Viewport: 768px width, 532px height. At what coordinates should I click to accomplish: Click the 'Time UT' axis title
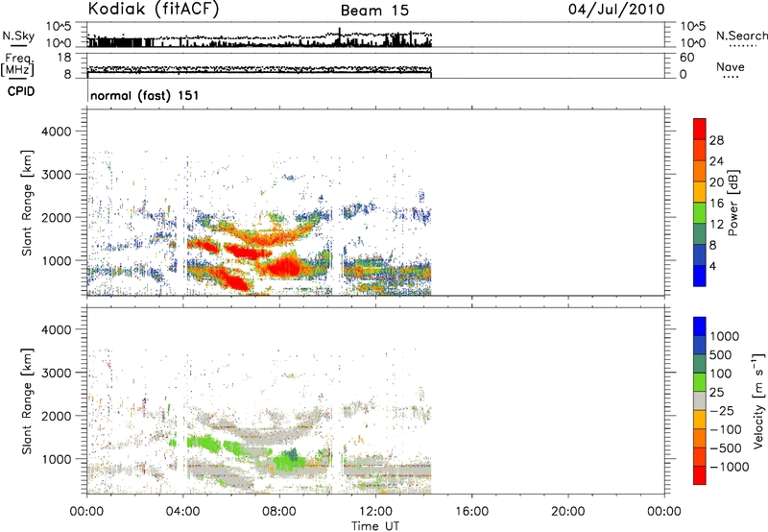[375, 526]
